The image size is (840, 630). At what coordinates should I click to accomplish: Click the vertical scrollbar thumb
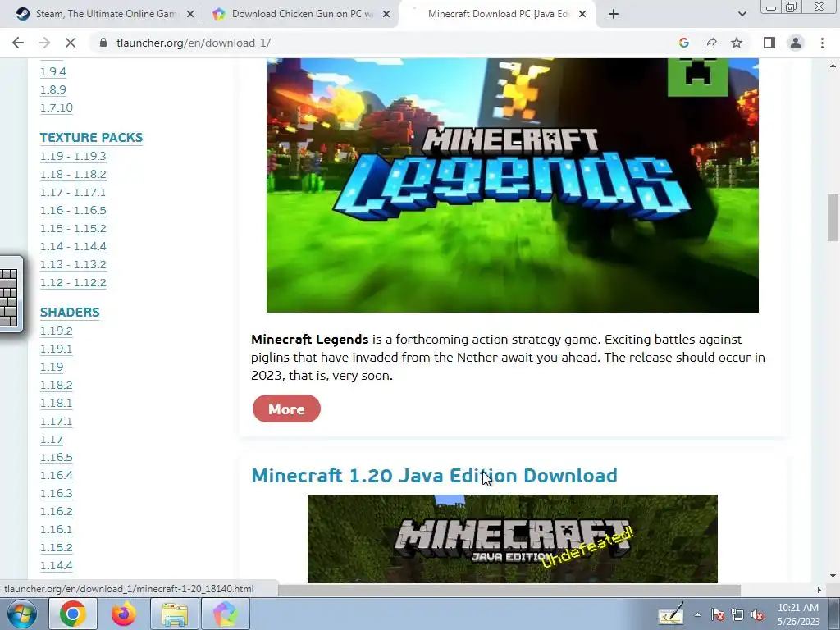click(833, 217)
